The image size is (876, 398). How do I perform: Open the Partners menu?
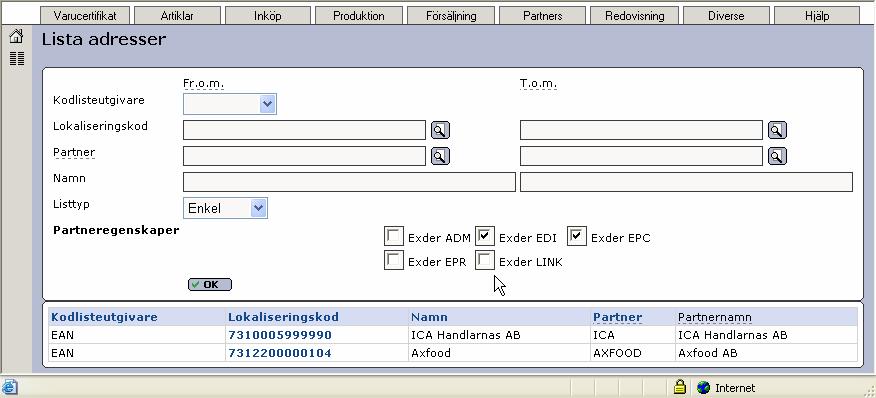click(x=542, y=16)
